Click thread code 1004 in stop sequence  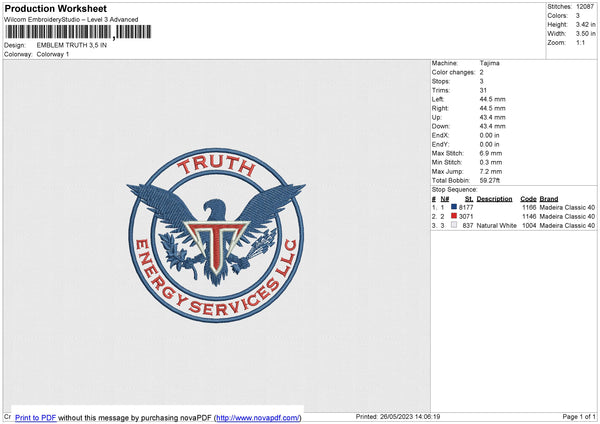(529, 226)
